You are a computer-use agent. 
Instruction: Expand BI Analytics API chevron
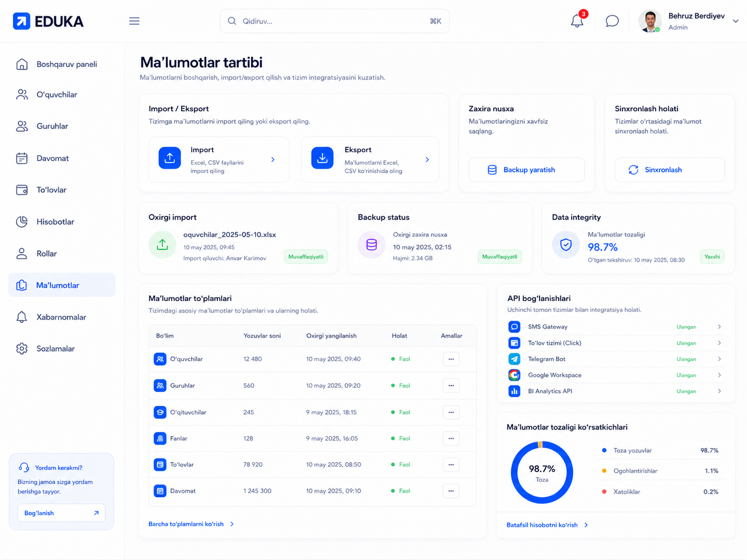point(719,391)
